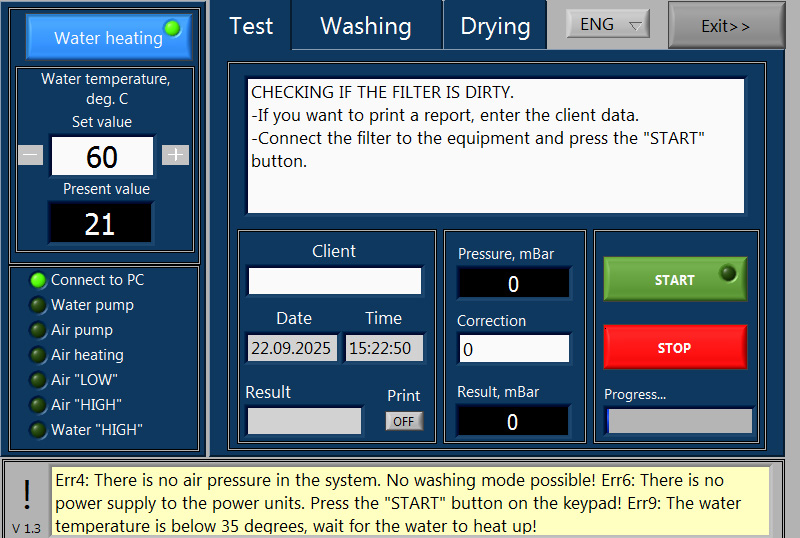Decrease set water temperature with minus button
Image resolution: width=800 pixels, height=538 pixels.
(x=31, y=155)
